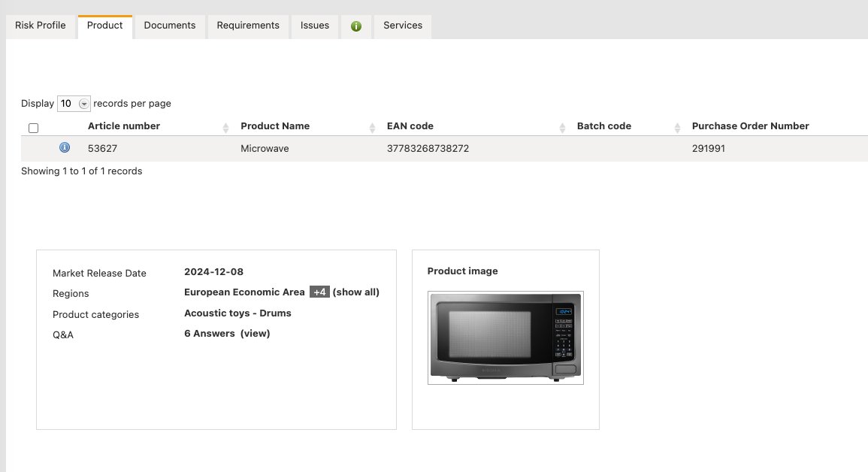Click the blue info icon beside article 53627
Viewport: 868px width, 472px height.
(65, 147)
